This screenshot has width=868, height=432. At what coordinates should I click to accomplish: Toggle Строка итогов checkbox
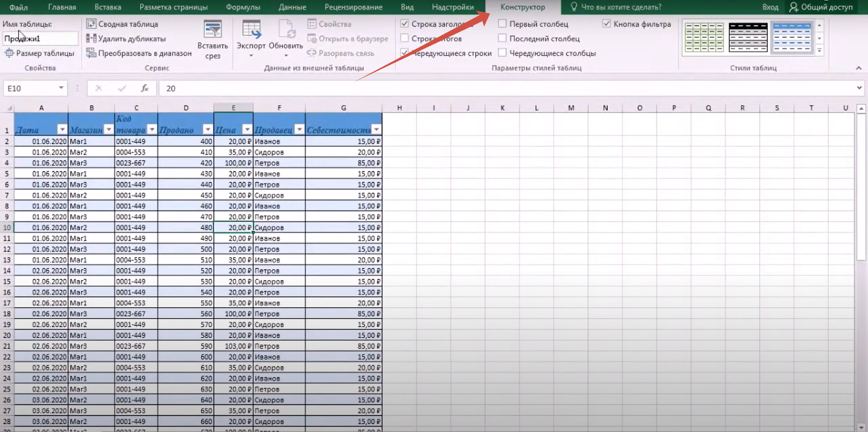404,38
